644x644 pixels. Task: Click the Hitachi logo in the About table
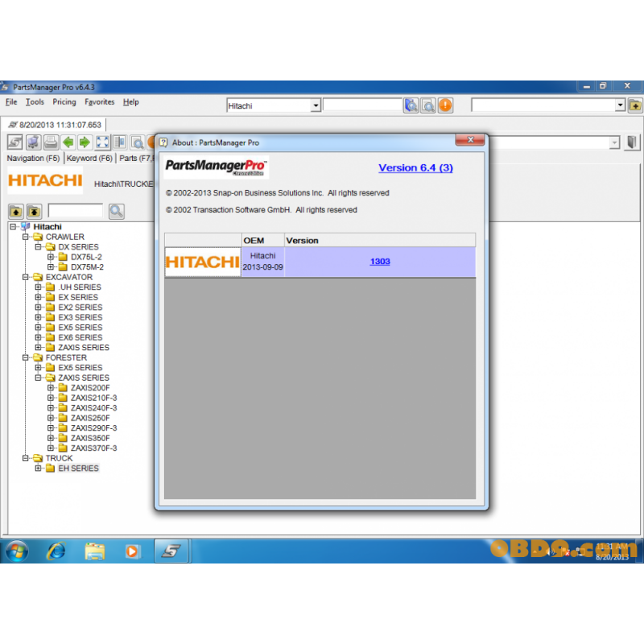click(203, 262)
